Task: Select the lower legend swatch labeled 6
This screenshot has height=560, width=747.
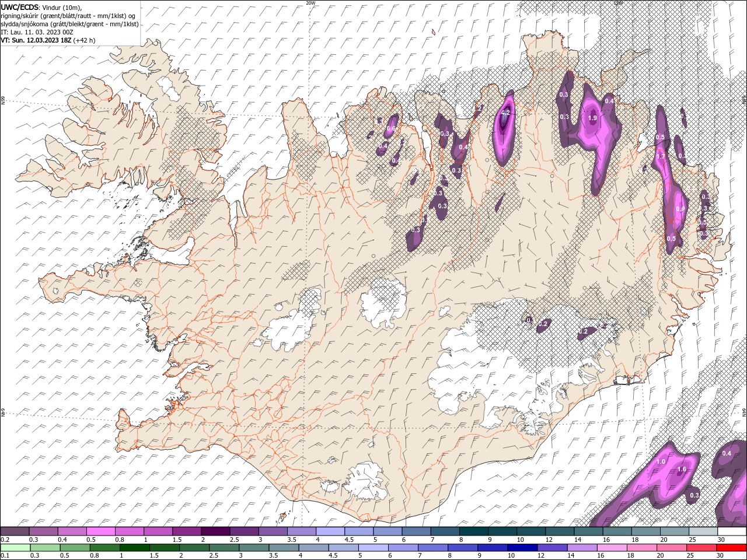Action: (x=402, y=548)
